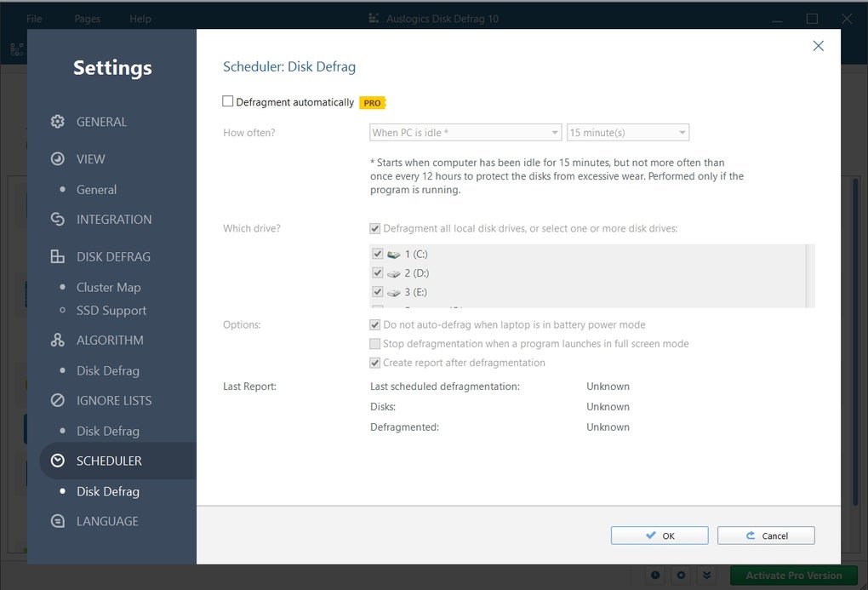The width and height of the screenshot is (868, 590).
Task: Select the Scheduler clock icon
Action: pyautogui.click(x=57, y=461)
